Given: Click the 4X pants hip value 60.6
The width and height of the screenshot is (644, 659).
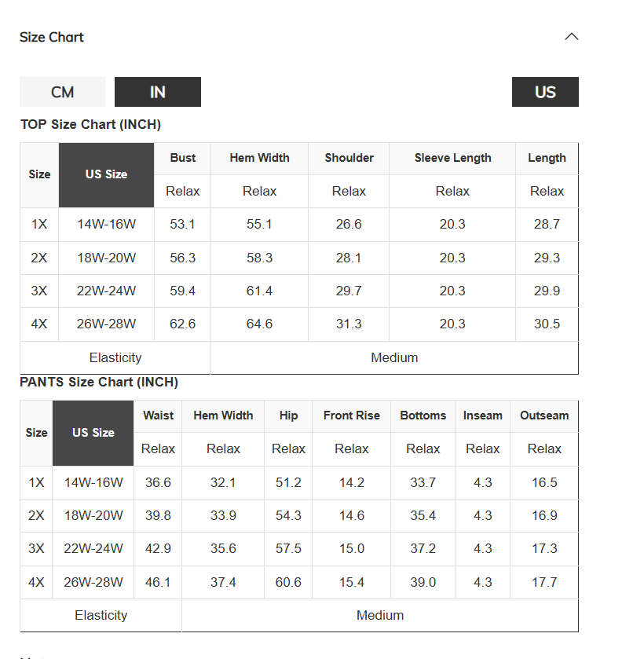Looking at the screenshot, I should 288,583.
